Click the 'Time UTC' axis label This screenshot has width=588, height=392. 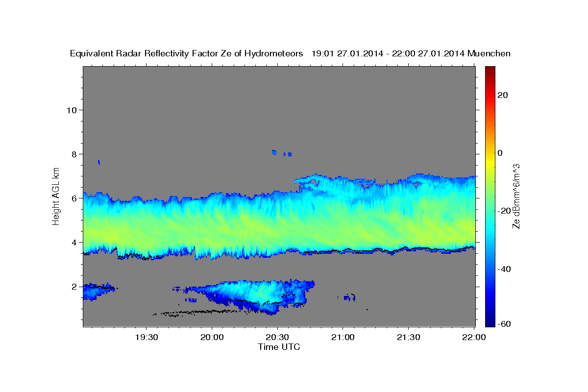[279, 347]
